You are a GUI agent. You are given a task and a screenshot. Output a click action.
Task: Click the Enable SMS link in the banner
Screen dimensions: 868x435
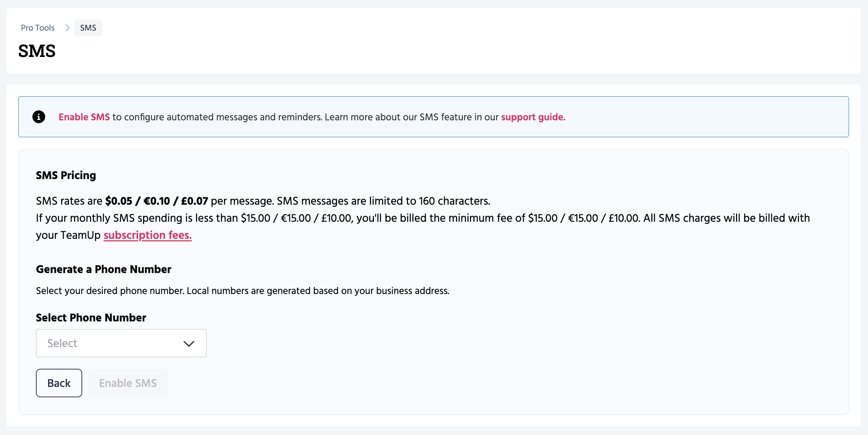pyautogui.click(x=84, y=117)
